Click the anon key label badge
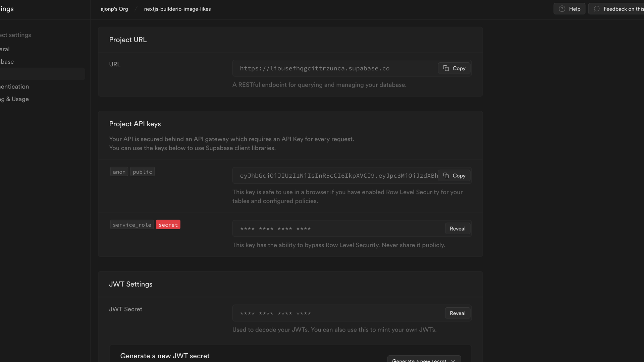The width and height of the screenshot is (644, 362). 119,172
